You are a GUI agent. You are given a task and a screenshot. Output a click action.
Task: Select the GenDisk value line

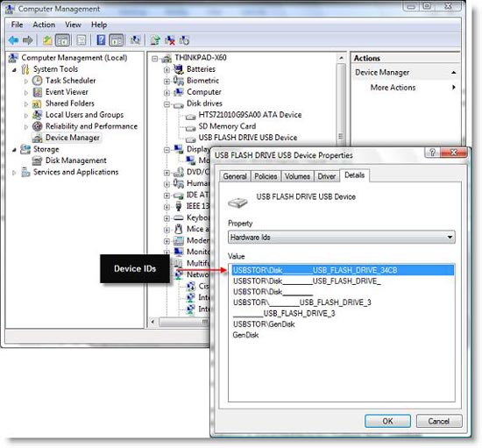[x=245, y=335]
